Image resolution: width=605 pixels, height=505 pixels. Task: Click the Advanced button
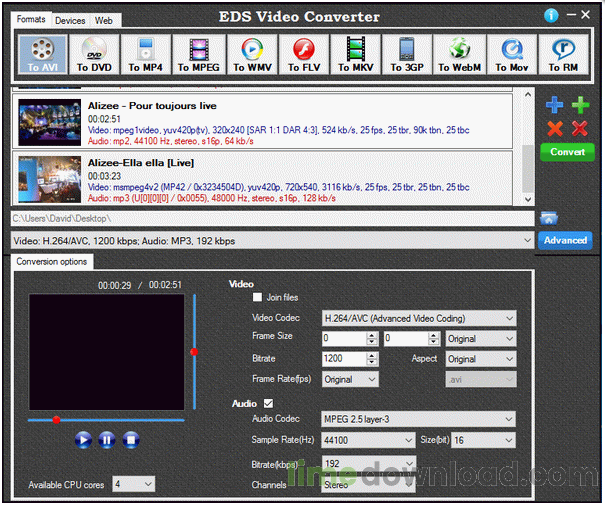pyautogui.click(x=565, y=240)
